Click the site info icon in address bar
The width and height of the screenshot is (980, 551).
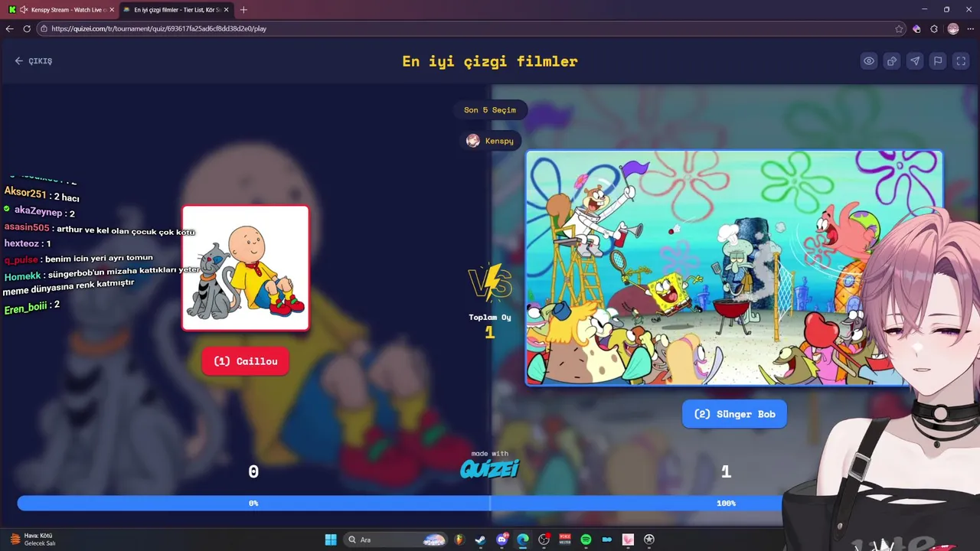coord(44,28)
